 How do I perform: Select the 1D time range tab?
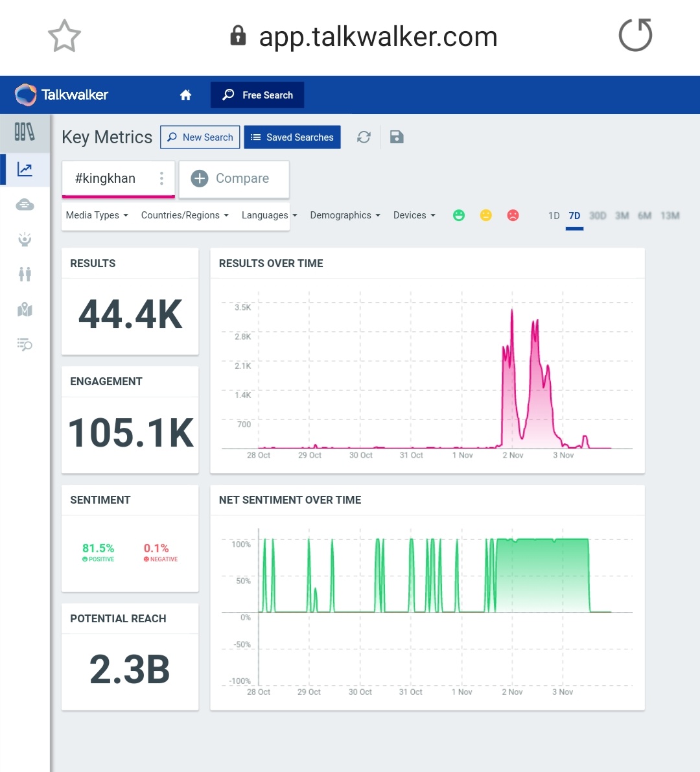click(554, 215)
